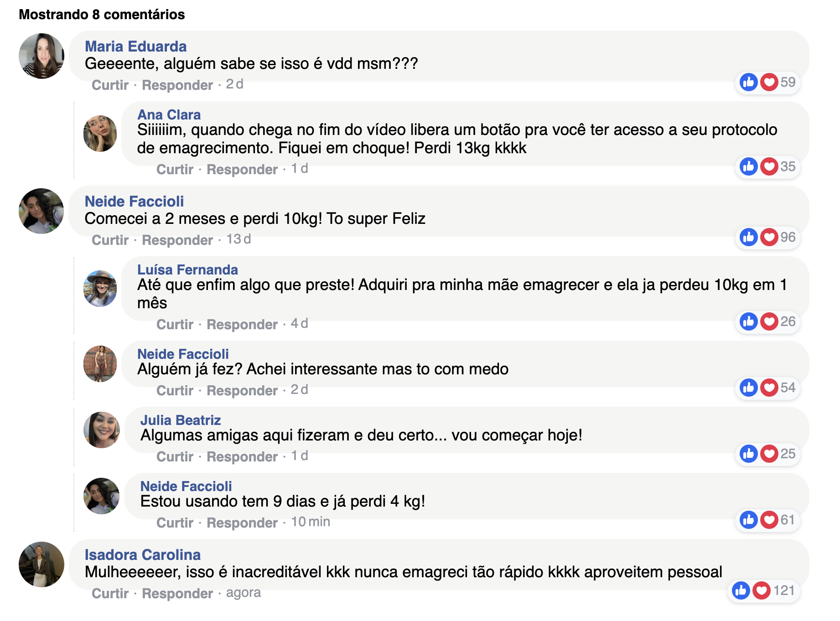840x621 pixels.
Task: Click Curtir under Maria Eduarda's comment
Action: pyautogui.click(x=110, y=85)
